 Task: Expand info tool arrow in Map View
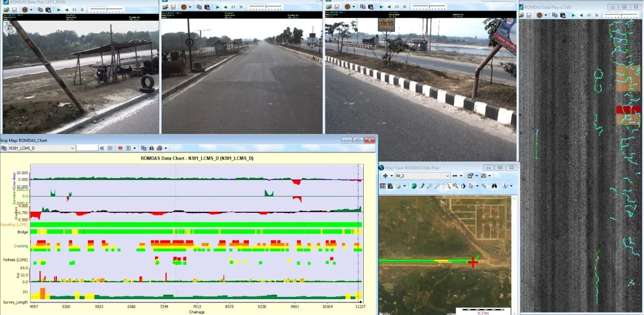pyautogui.click(x=511, y=186)
